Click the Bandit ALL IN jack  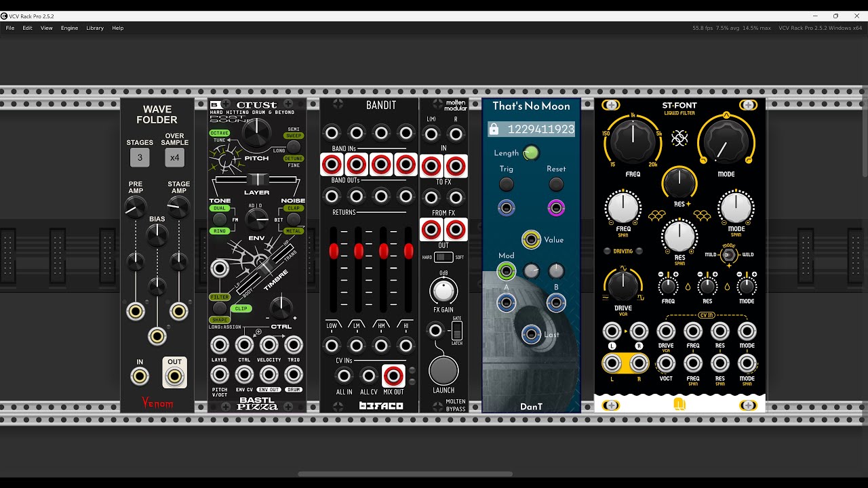[x=344, y=375]
